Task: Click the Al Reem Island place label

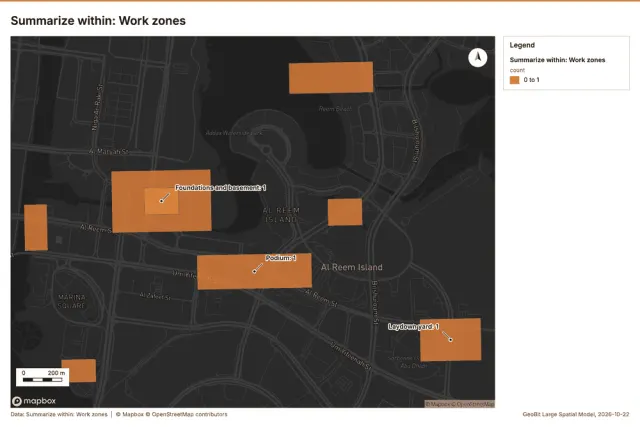Action: pos(351,267)
